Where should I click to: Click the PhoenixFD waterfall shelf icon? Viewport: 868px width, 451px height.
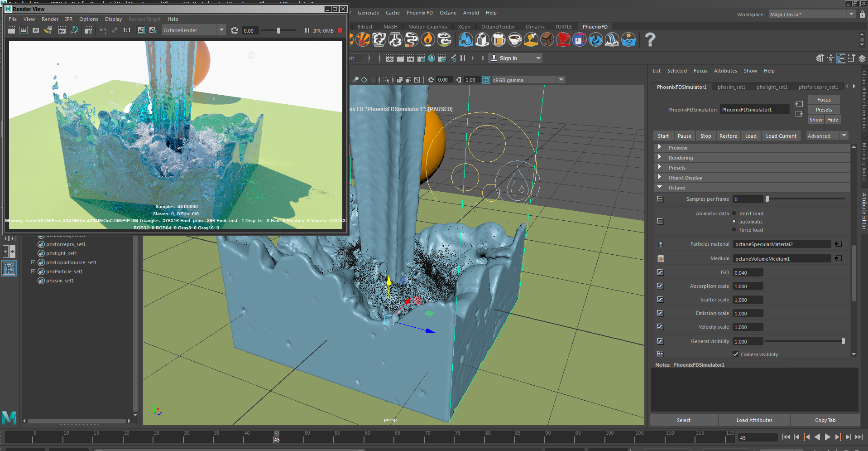[612, 40]
